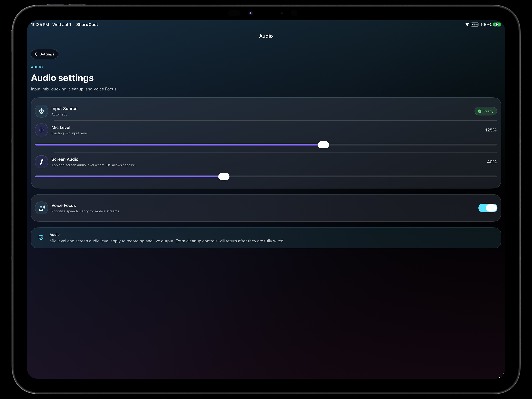Tap the ShardCast label in status bar
The image size is (532, 399).
click(87, 25)
